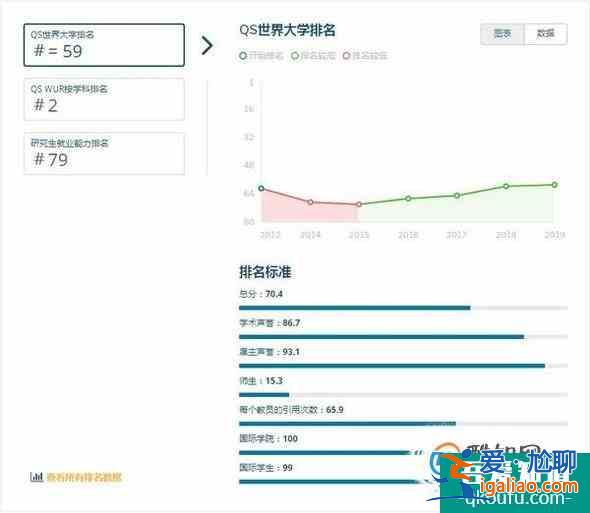Switch to the 数据 data tab
Screen dimensions: 590x513
pyautogui.click(x=546, y=34)
